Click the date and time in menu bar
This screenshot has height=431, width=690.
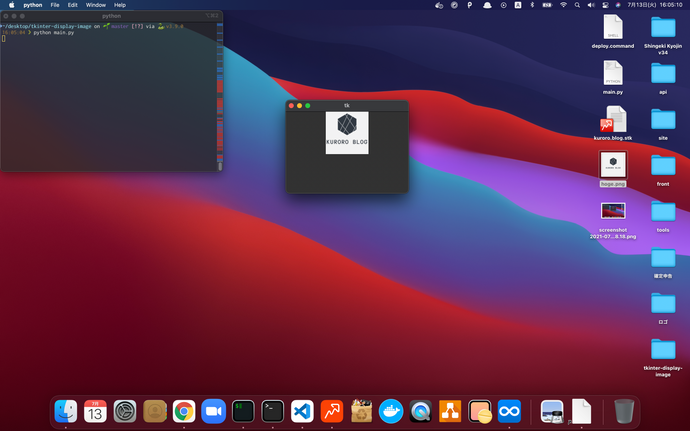(655, 5)
